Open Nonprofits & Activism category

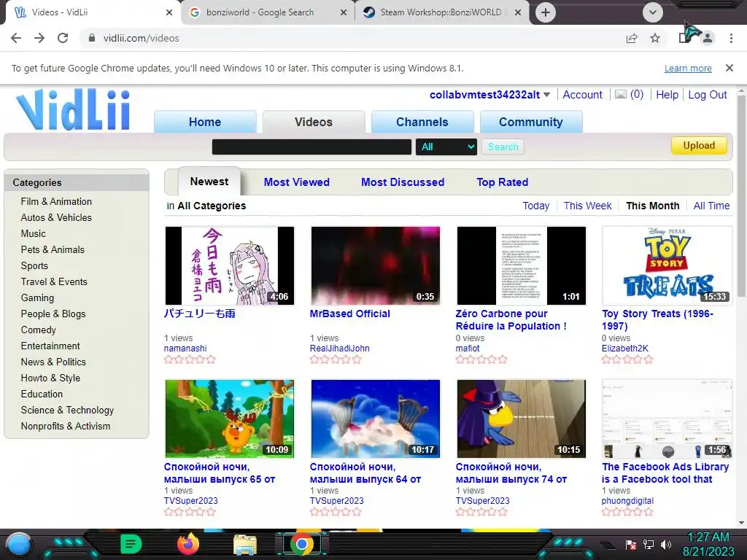(65, 426)
